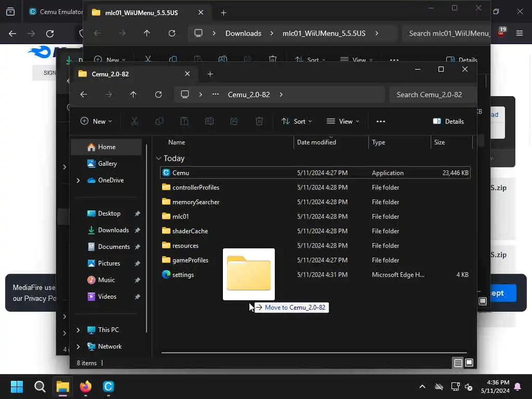Click the Paste icon in Cemu_2.0-82 toolbar

184,121
